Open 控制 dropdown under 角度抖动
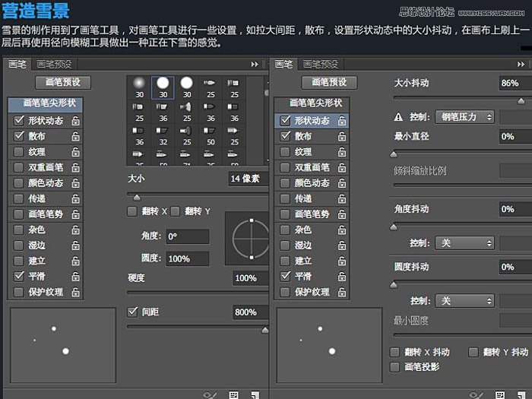532x399 pixels. click(x=464, y=243)
